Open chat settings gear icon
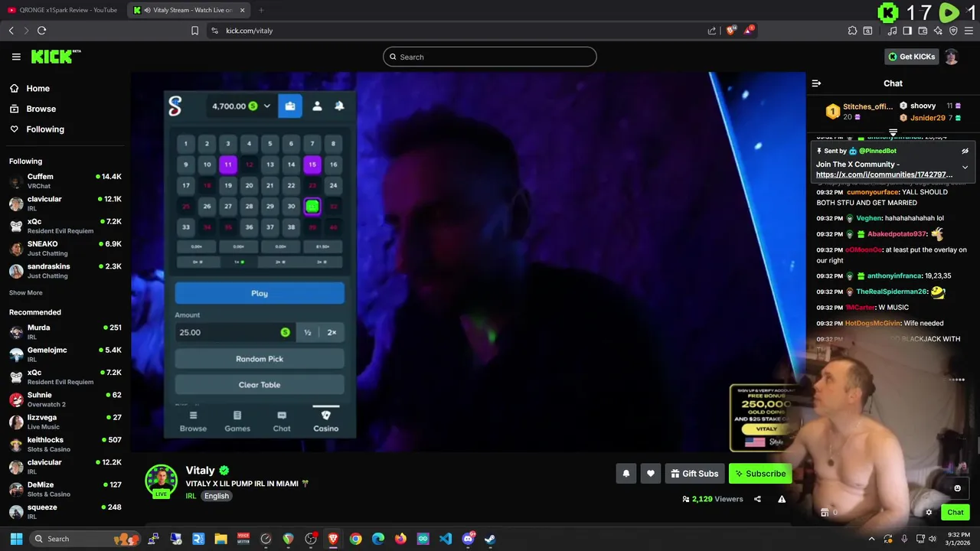 929,513
